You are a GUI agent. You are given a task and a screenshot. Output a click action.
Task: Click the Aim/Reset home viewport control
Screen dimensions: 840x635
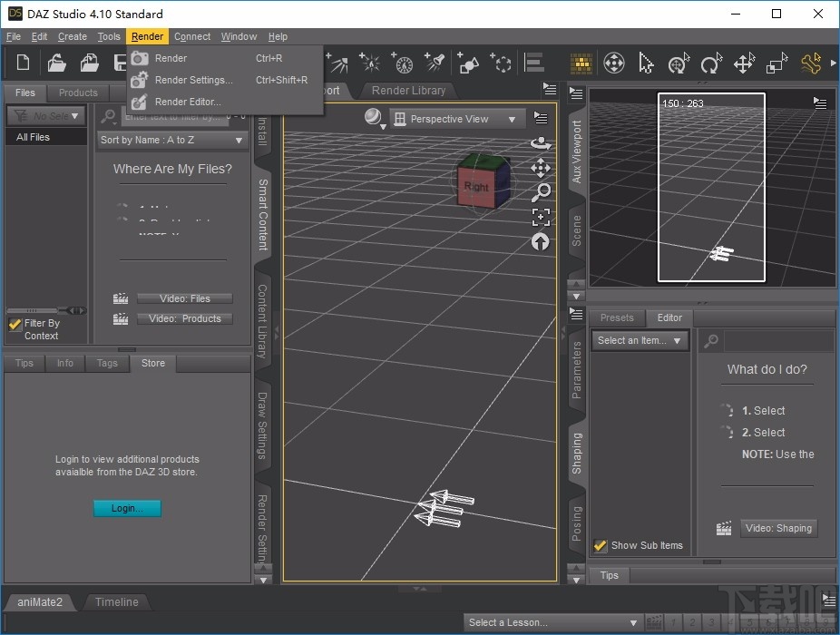pos(541,242)
